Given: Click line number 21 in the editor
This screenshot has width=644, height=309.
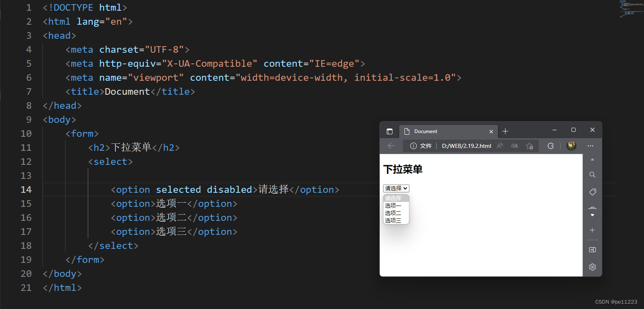Looking at the screenshot, I should 26,288.
